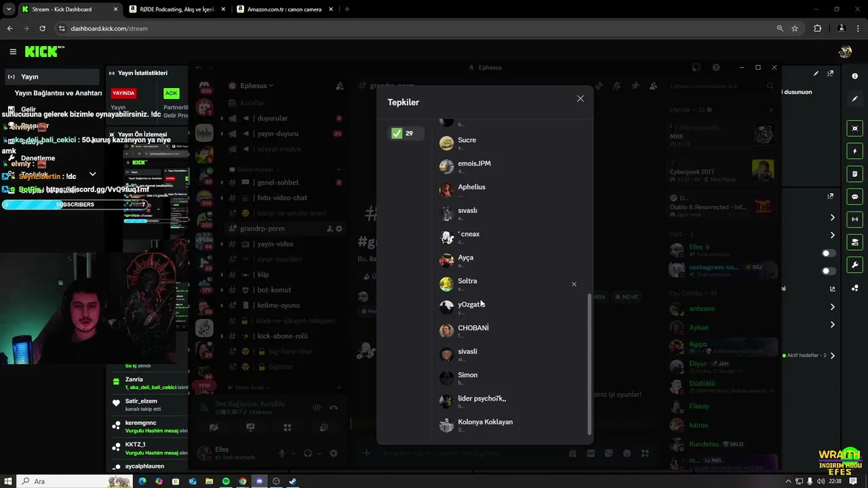Switch to Amazon.com.tr canon camera tab
Viewport: 868px width, 488px height.
[x=283, y=9]
